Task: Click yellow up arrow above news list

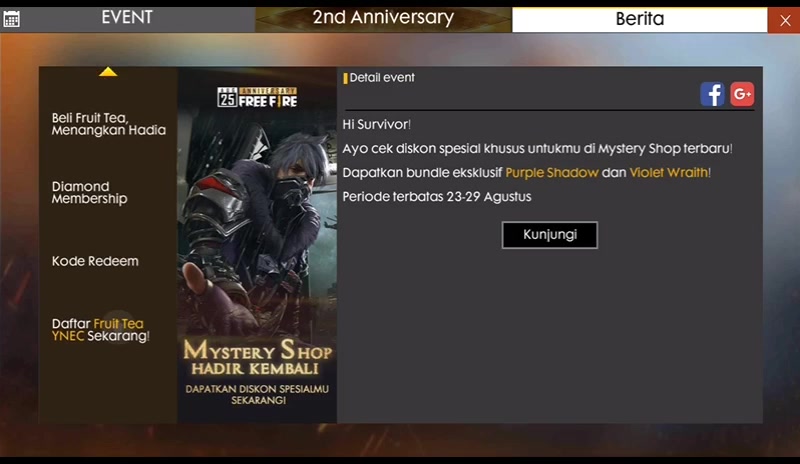Action: click(108, 72)
